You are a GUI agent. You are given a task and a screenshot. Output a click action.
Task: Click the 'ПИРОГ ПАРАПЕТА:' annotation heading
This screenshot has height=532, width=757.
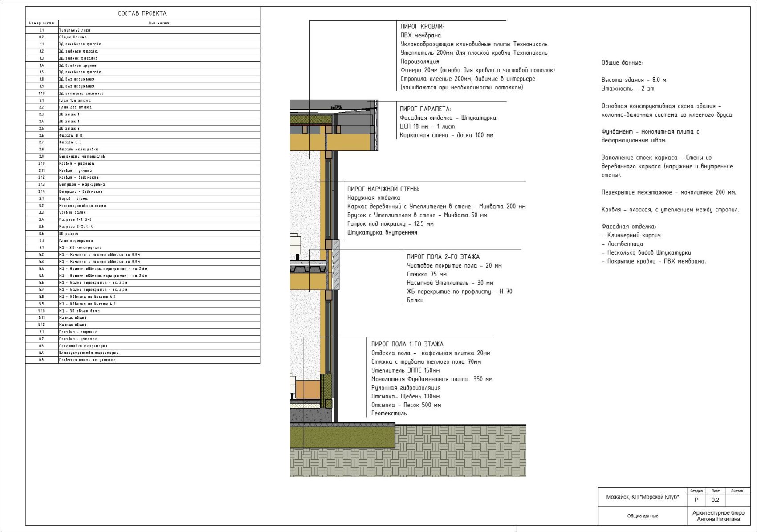[425, 109]
